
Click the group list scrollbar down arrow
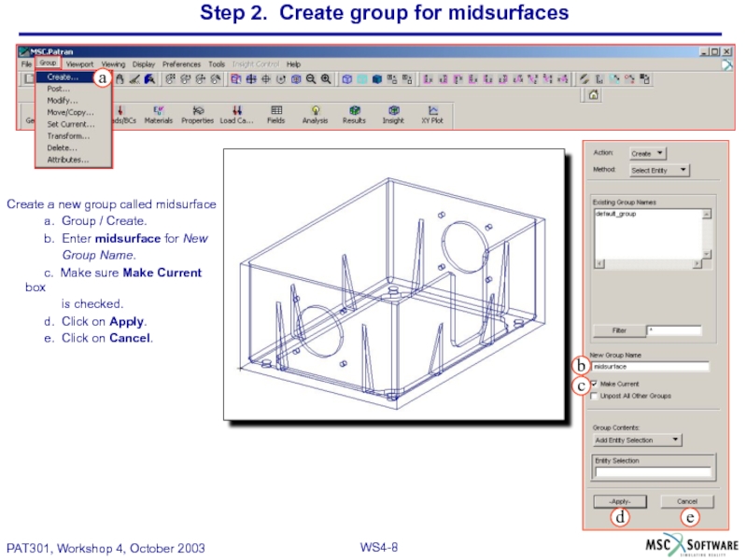click(x=707, y=254)
